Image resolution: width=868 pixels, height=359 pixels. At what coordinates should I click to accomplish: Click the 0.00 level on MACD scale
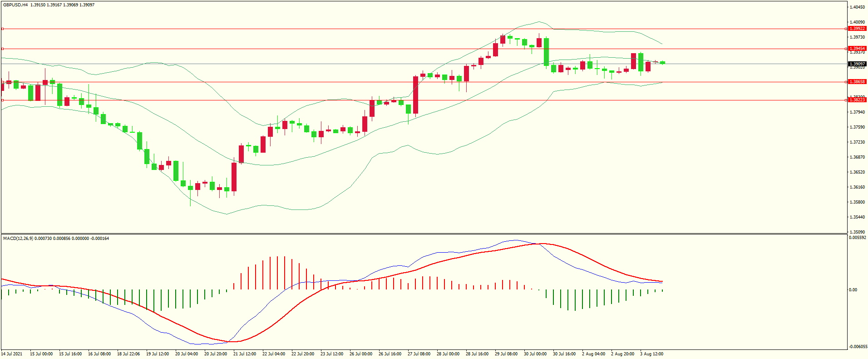pos(853,290)
